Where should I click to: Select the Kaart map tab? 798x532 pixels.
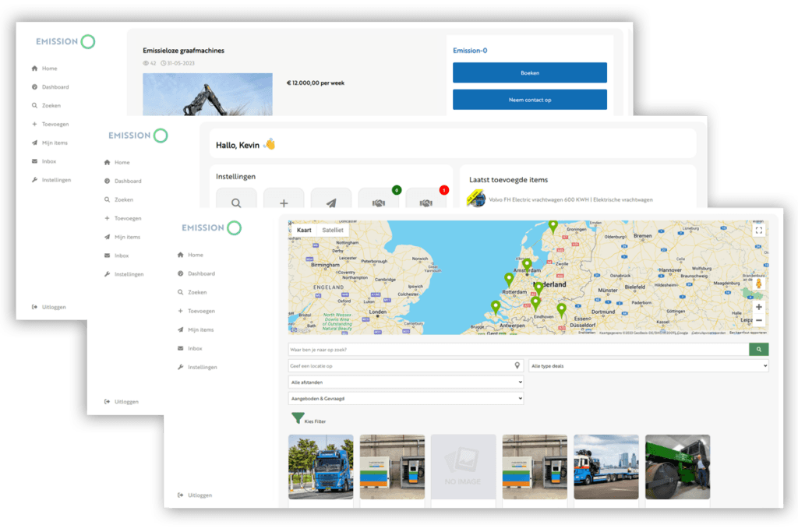(304, 231)
